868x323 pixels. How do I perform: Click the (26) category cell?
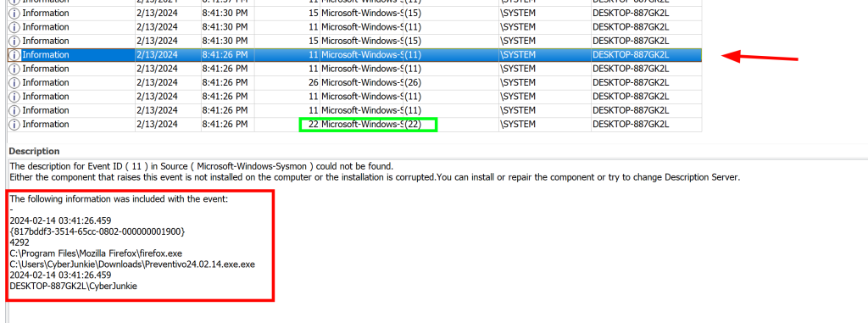pos(414,82)
